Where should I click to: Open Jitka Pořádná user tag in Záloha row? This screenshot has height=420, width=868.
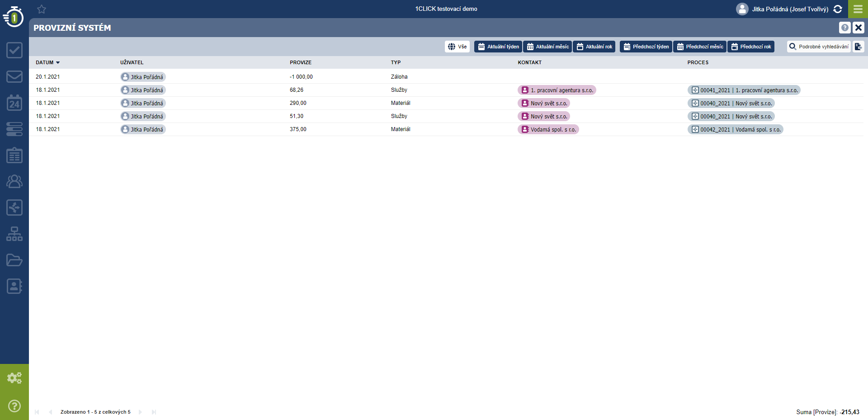click(x=143, y=77)
